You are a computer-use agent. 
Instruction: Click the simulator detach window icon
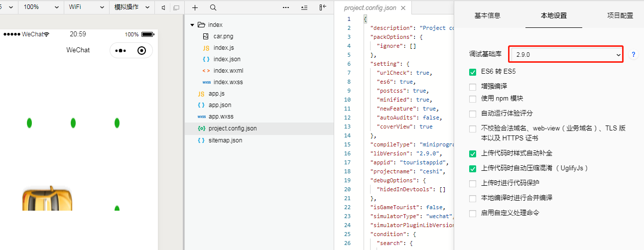(176, 7)
